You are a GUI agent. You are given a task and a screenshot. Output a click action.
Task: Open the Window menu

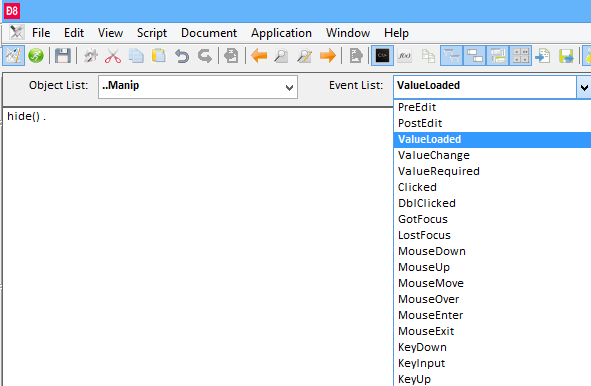348,33
